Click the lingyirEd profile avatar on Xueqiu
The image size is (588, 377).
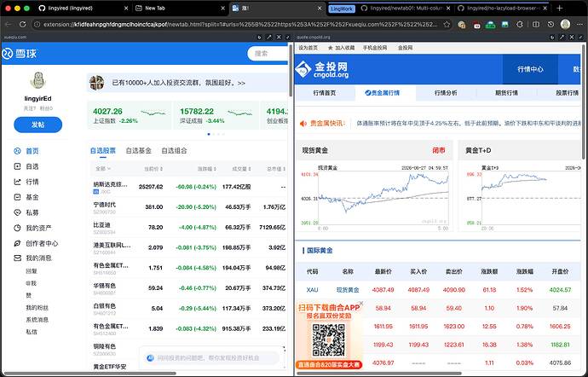(x=37, y=80)
